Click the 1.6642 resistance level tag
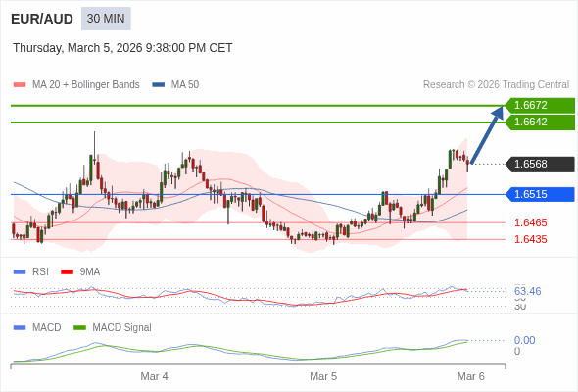578x392 pixels. 540,122
